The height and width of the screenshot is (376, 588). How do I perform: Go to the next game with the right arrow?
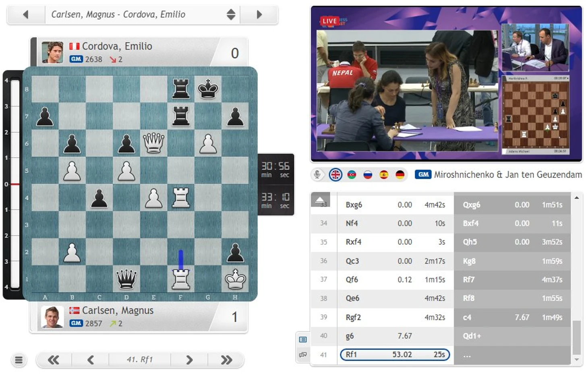point(259,14)
